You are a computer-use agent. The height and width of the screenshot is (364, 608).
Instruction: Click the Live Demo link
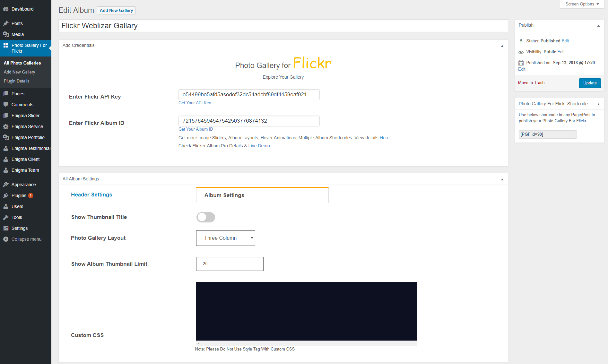coord(259,146)
